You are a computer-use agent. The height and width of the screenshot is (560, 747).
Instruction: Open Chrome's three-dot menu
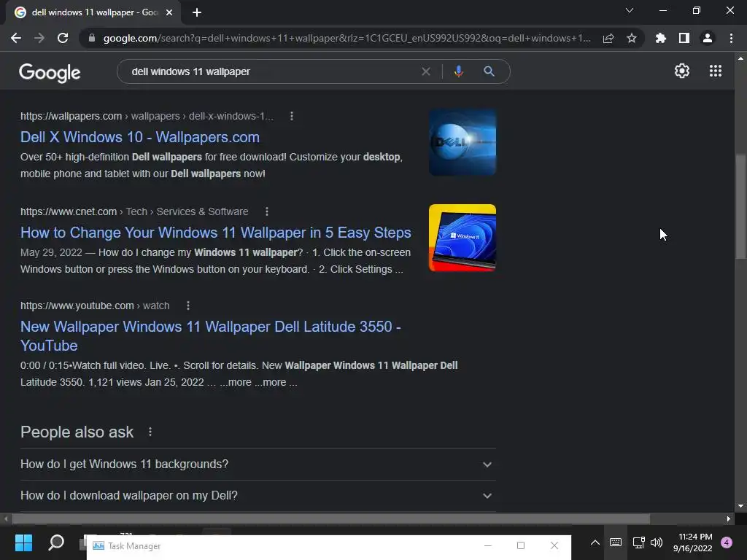click(x=731, y=38)
